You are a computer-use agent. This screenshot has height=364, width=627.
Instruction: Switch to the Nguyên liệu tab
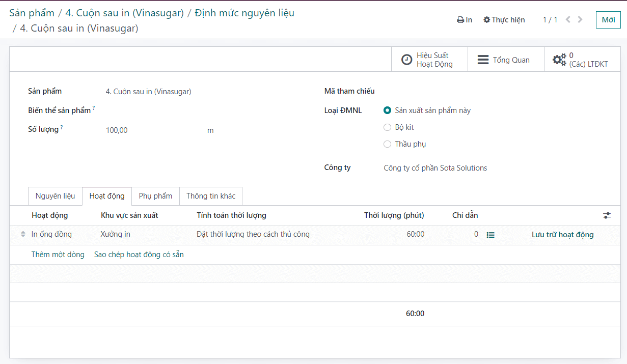click(55, 196)
